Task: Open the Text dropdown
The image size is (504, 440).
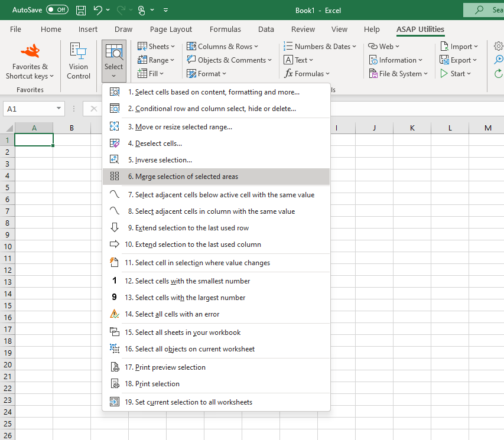Action: click(298, 60)
